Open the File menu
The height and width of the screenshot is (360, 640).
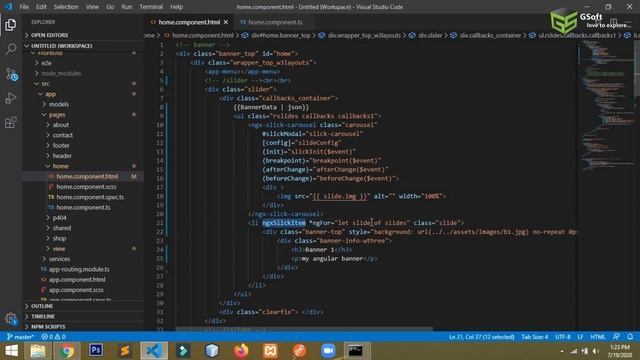coord(24,7)
